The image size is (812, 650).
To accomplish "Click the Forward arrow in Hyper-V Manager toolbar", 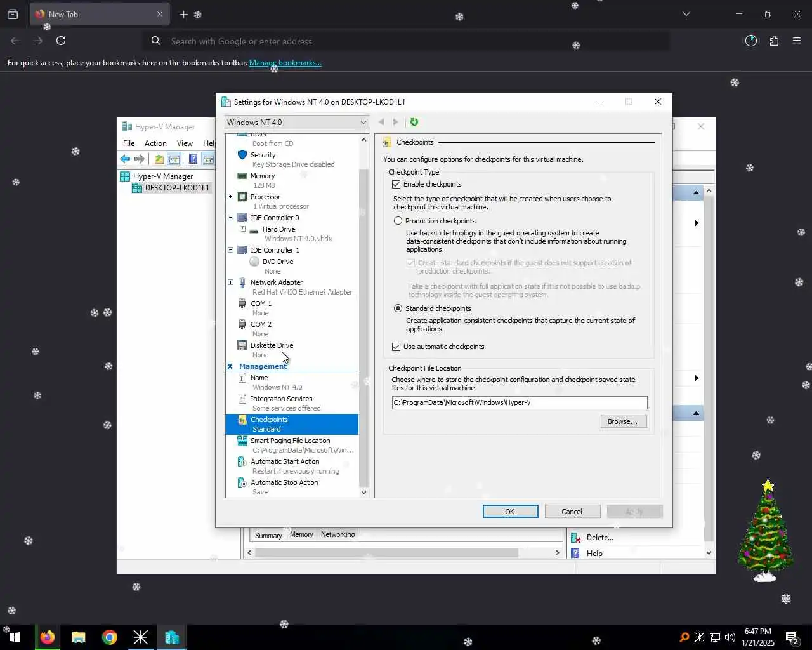I will pyautogui.click(x=140, y=159).
